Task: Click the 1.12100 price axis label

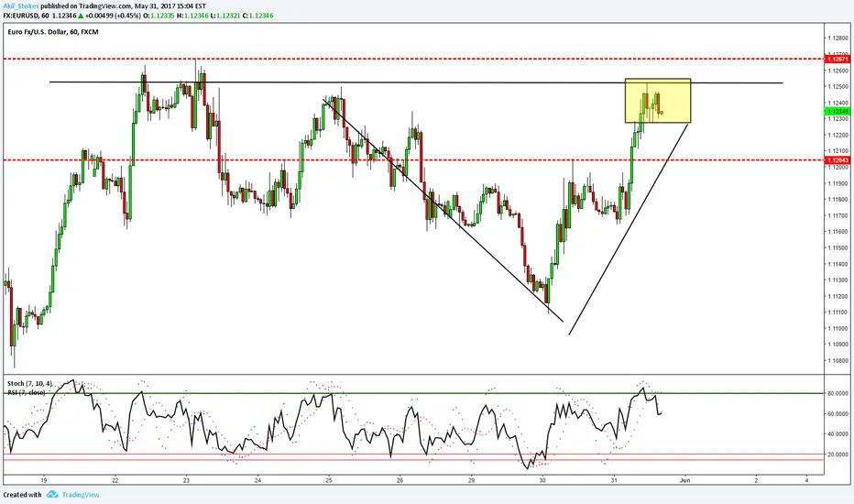Action: coord(838,151)
